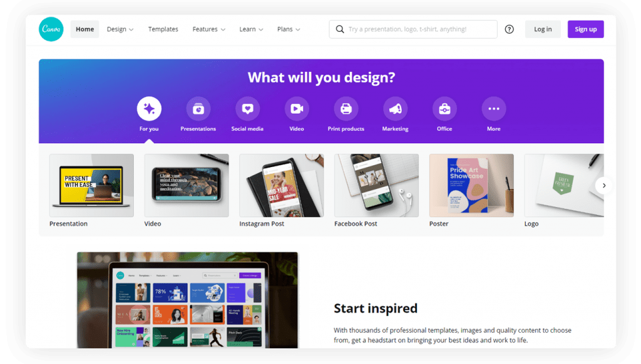
Task: Click the Log in button
Action: tap(543, 29)
